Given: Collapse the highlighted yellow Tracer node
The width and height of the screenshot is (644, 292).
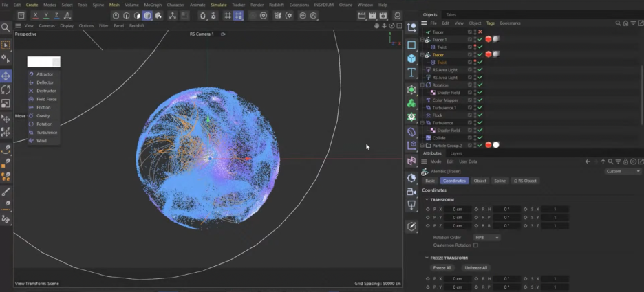Looking at the screenshot, I should coord(422,54).
